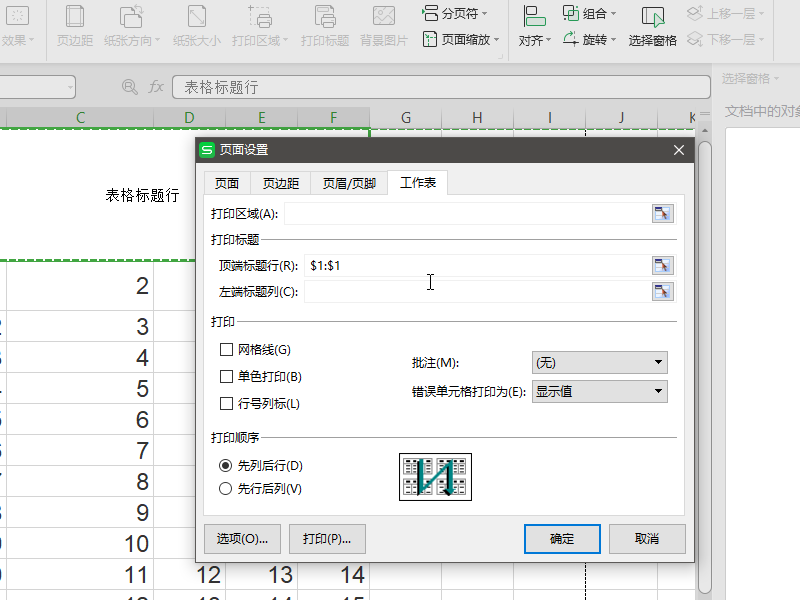The height and width of the screenshot is (600, 800).
Task: Click range selector for 打印区域 field
Action: click(x=662, y=213)
